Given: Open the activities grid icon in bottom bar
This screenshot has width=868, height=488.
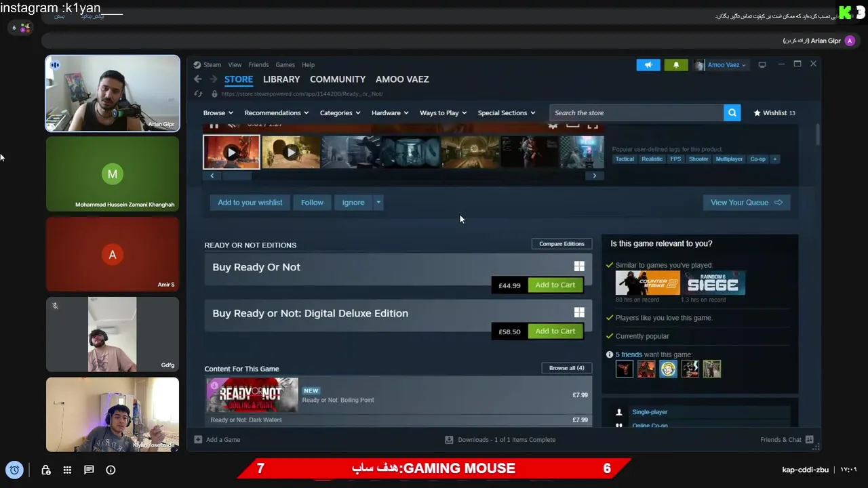Looking at the screenshot, I should point(67,470).
